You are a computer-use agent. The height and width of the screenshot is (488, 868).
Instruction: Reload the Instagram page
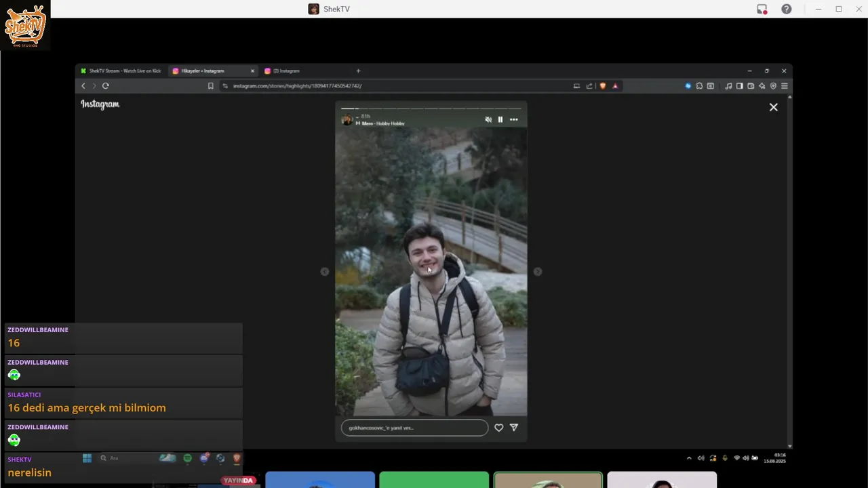coord(106,86)
